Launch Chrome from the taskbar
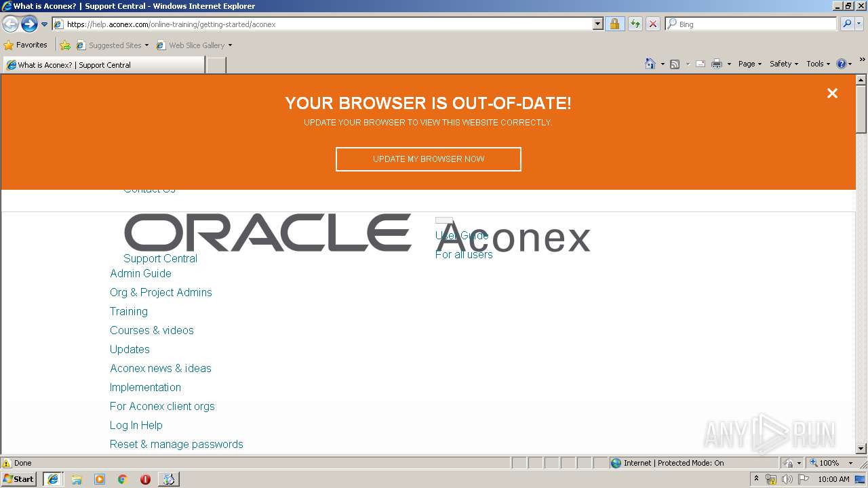Image resolution: width=868 pixels, height=488 pixels. click(x=123, y=479)
